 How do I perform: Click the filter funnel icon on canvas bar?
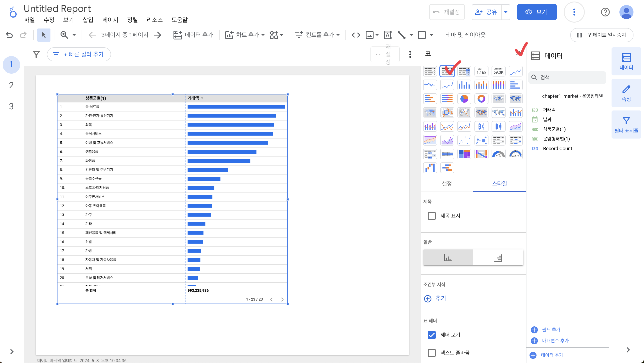tap(36, 54)
